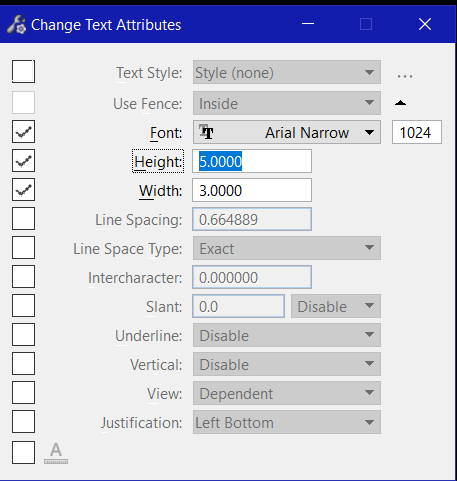This screenshot has width=457, height=481.
Task: Uncheck the Width checkbox
Action: point(23,190)
